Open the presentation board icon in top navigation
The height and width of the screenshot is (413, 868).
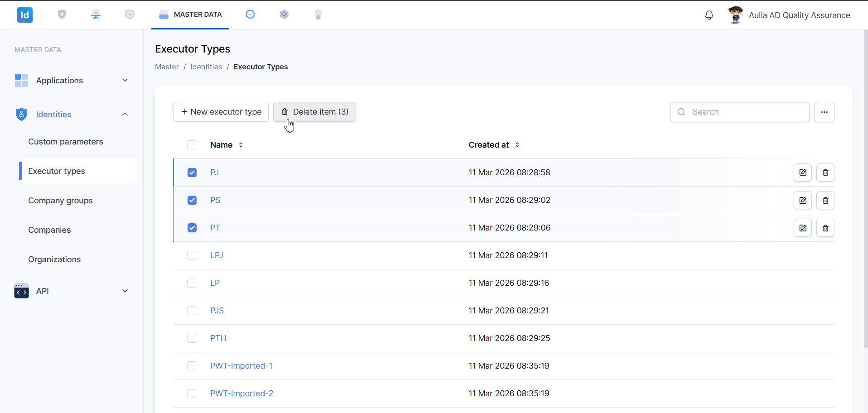[96, 14]
